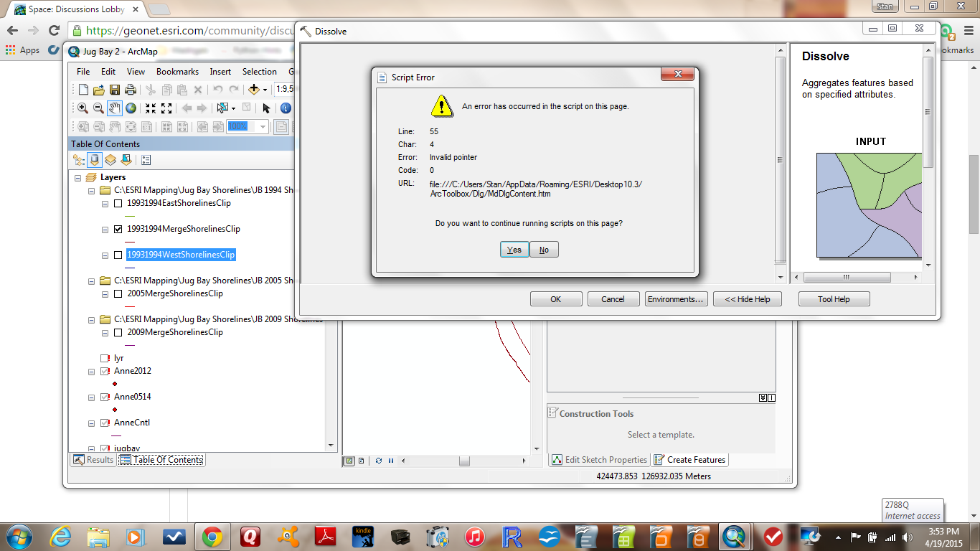Image resolution: width=980 pixels, height=551 pixels.
Task: Click the refresh icon below the map
Action: tap(379, 461)
